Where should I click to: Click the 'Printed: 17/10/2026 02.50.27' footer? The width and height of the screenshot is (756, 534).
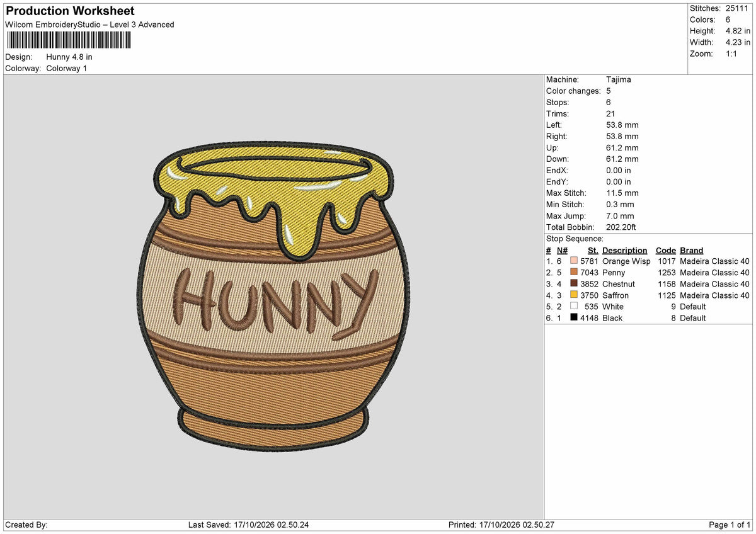[501, 525]
